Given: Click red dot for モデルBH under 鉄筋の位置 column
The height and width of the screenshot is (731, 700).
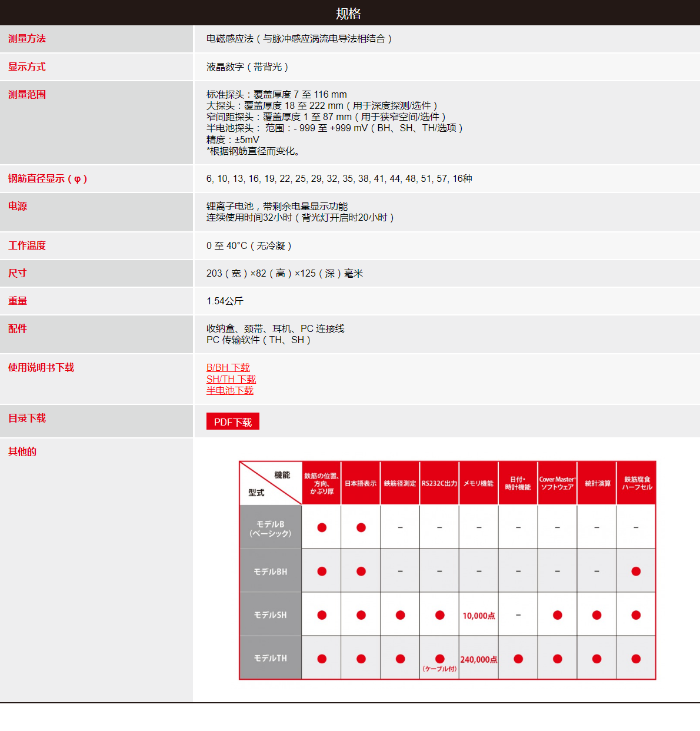Looking at the screenshot, I should pos(322,571).
